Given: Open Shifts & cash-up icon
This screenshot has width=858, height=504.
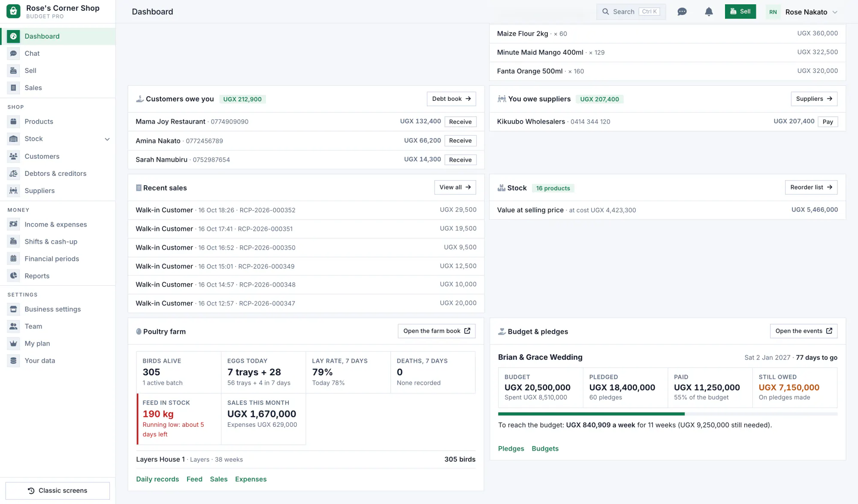Looking at the screenshot, I should [x=13, y=241].
